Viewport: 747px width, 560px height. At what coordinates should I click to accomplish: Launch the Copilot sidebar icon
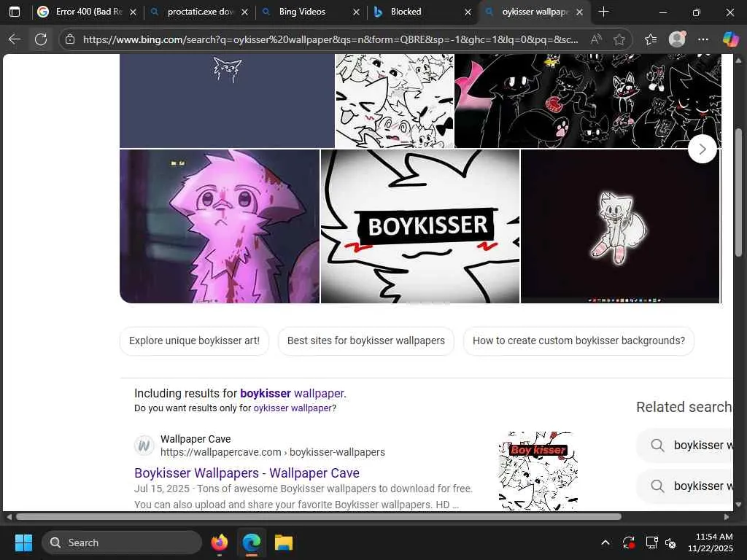pos(730,39)
